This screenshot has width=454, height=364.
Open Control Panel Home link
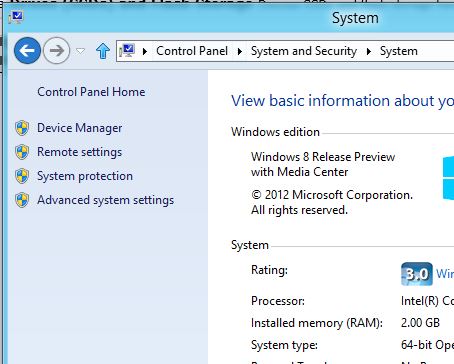(91, 92)
